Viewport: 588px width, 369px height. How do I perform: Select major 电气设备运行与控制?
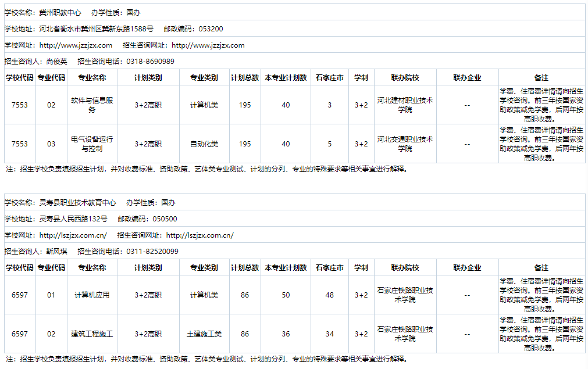91,144
